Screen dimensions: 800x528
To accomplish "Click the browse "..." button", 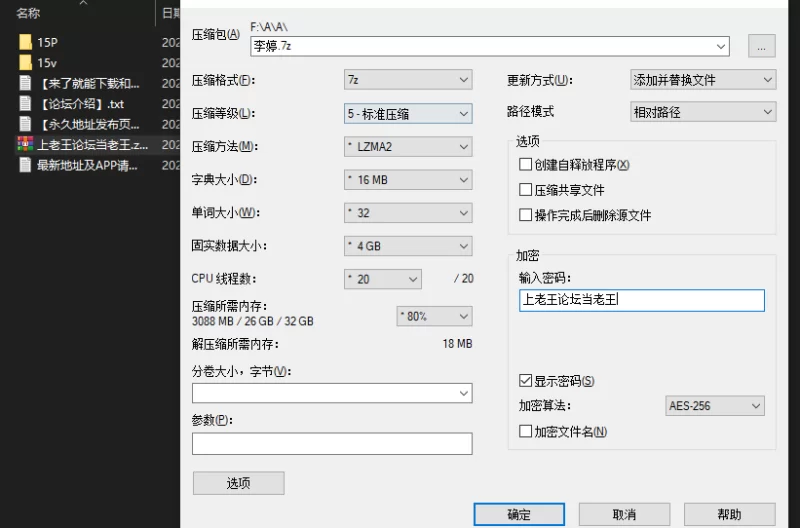I will coord(762,46).
